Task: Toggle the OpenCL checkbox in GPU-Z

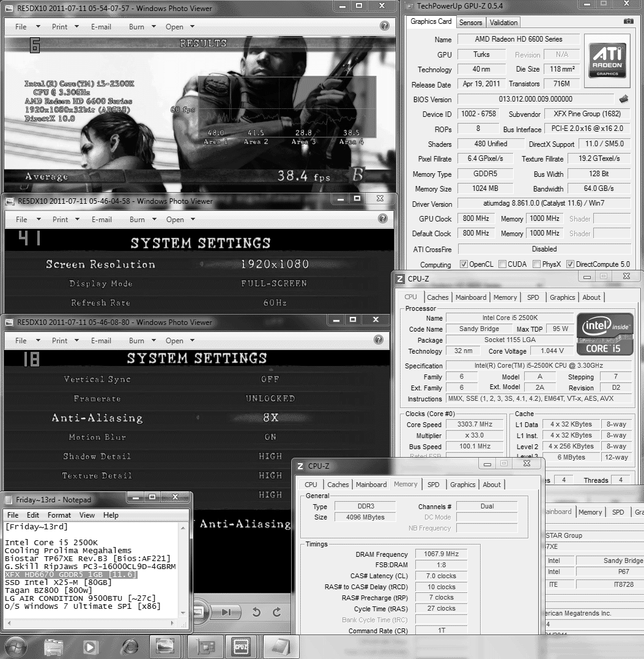Action: [x=464, y=264]
